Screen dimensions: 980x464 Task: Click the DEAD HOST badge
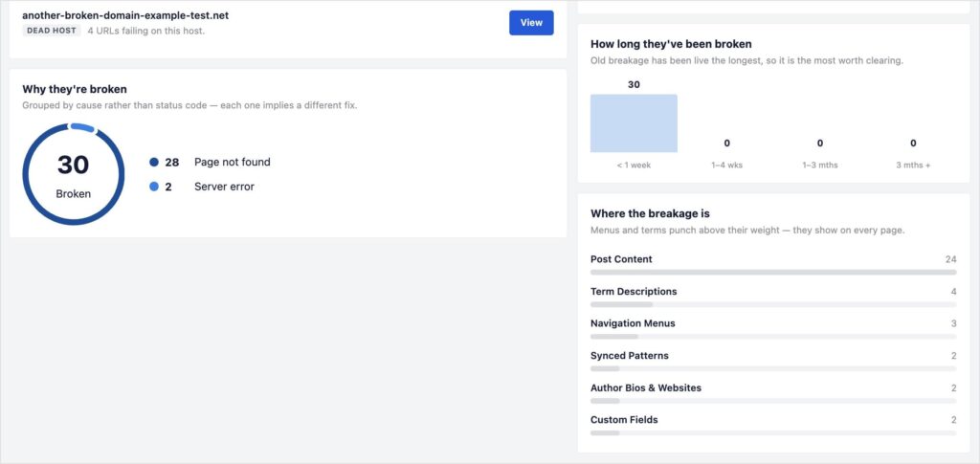(52, 31)
